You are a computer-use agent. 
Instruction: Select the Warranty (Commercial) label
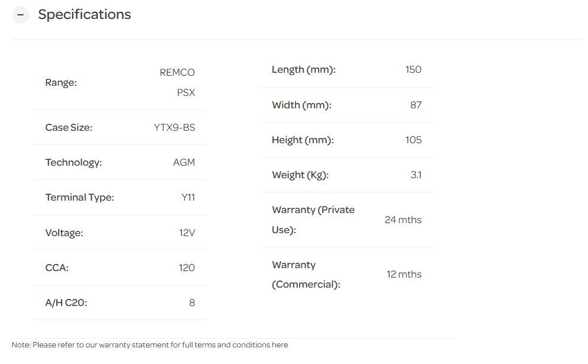(x=306, y=274)
